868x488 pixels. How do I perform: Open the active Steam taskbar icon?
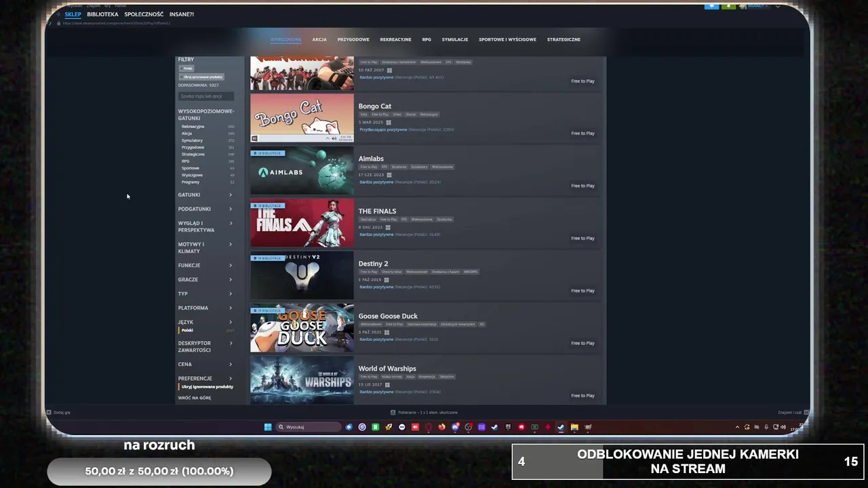(x=561, y=427)
